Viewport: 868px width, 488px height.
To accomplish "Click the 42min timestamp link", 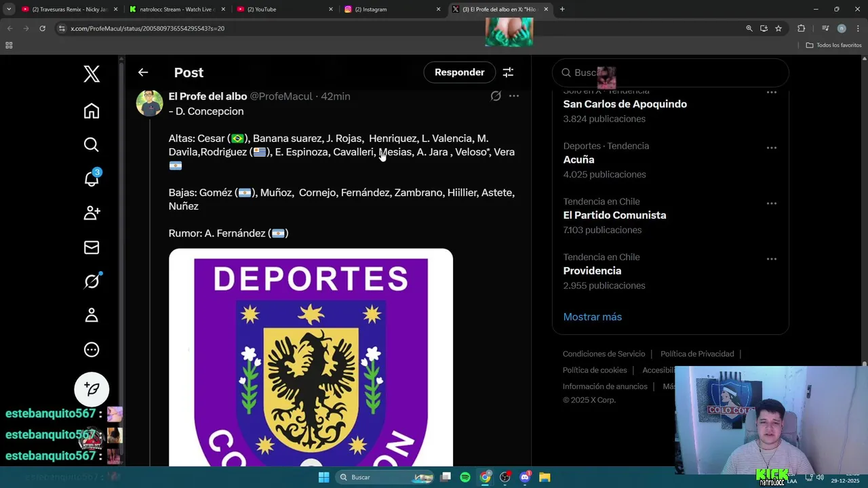I will 336,96.
